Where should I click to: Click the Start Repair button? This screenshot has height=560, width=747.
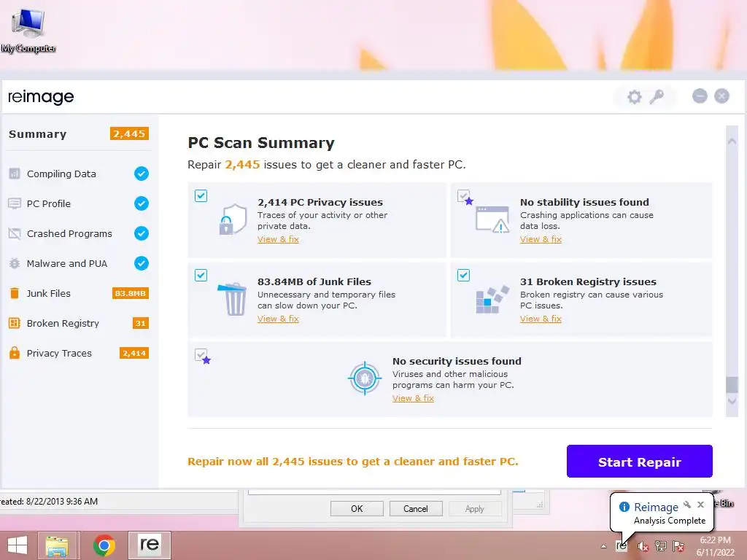[639, 462]
